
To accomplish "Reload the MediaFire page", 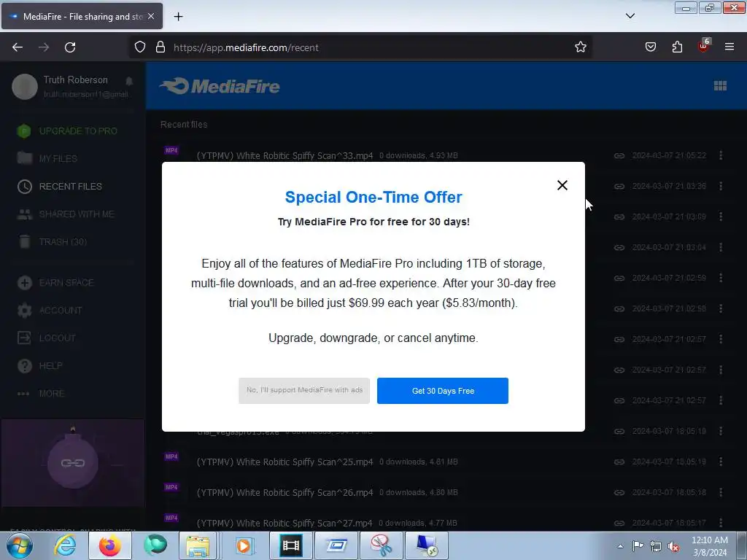I will [x=70, y=47].
